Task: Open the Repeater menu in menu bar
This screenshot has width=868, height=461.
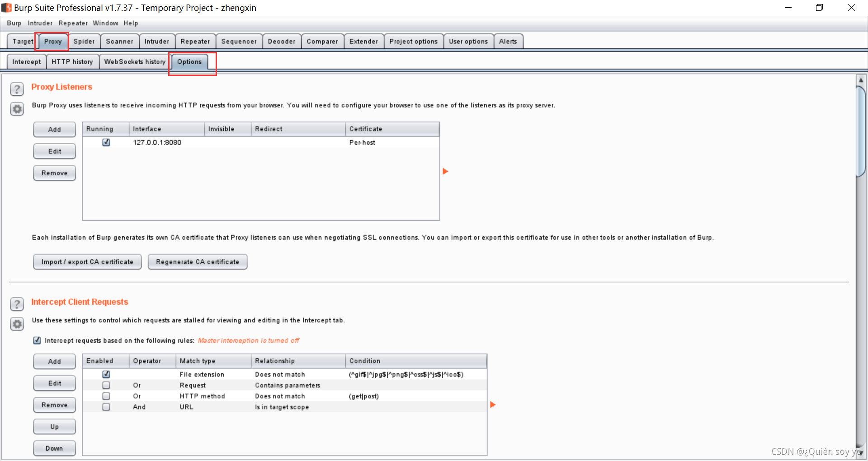Action: [x=73, y=23]
